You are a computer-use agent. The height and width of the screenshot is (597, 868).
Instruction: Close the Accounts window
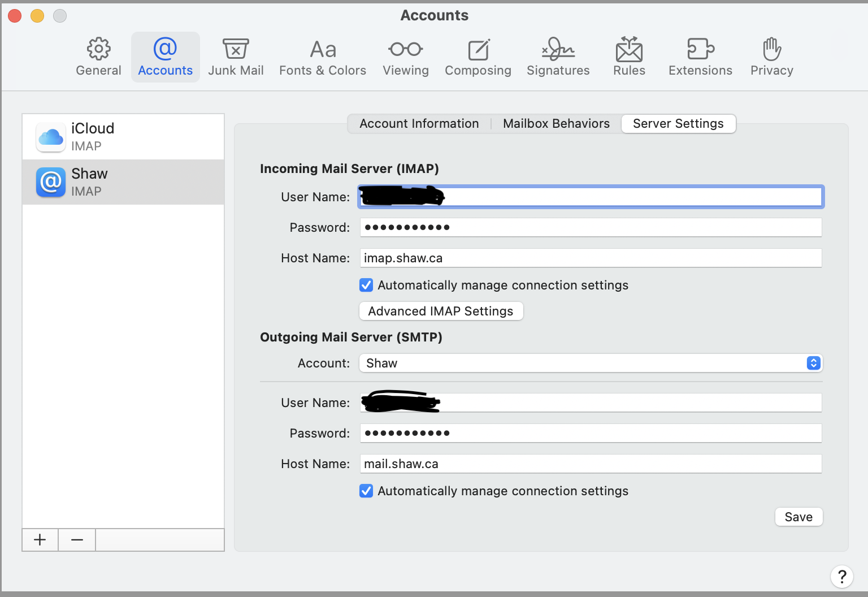click(15, 16)
